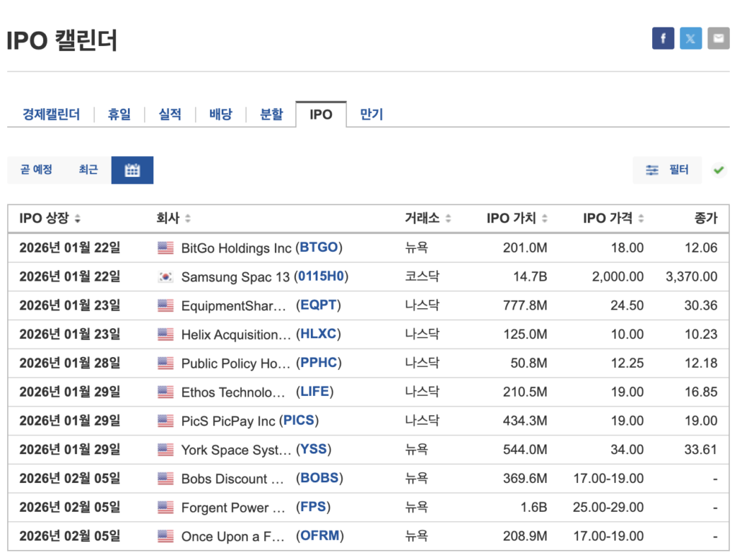
Task: Click US flag beside BitGo Holdings Inc
Action: tap(166, 248)
